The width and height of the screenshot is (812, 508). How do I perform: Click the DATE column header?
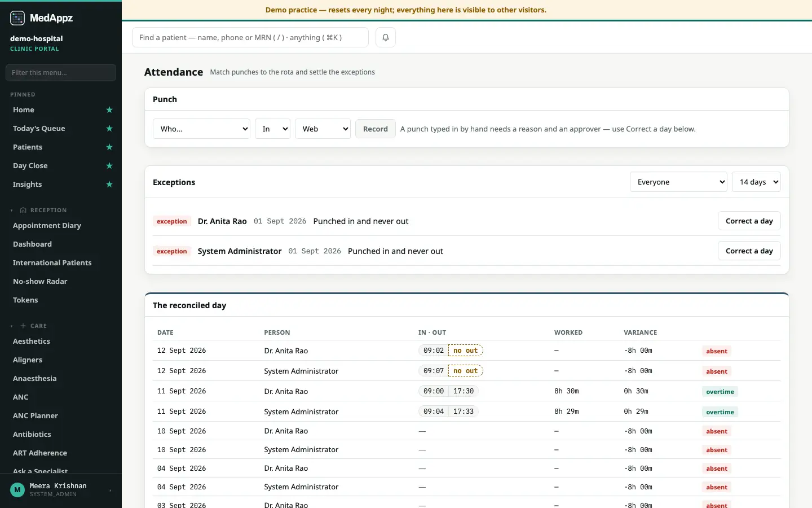point(165,332)
